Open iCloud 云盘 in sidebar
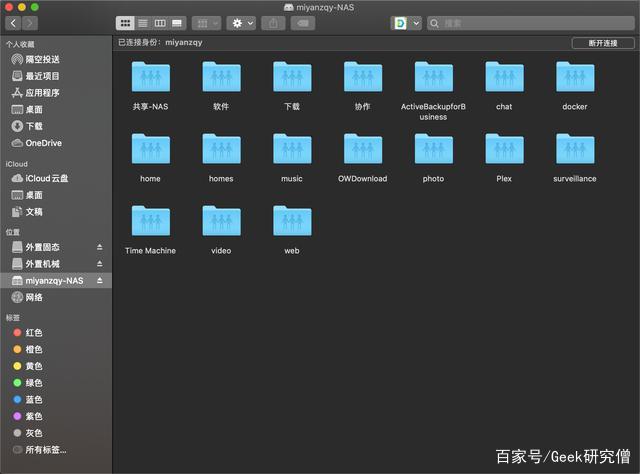The image size is (640, 474). coord(56,179)
